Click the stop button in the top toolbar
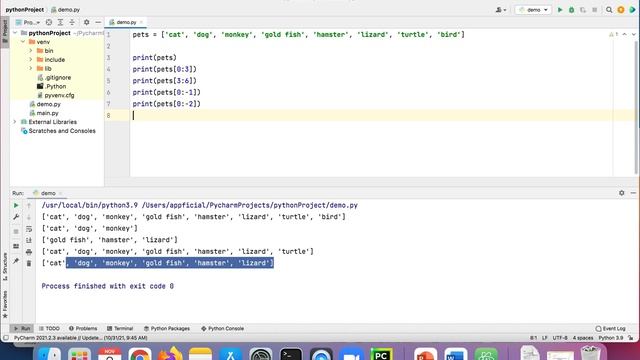Screen dimensions: 640x360 click(x=595, y=10)
